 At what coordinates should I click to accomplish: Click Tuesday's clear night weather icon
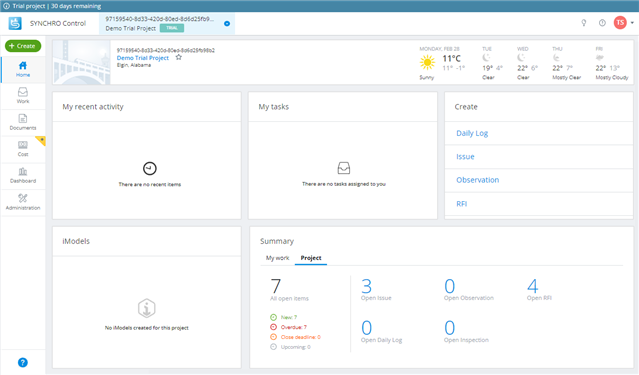[x=486, y=57]
